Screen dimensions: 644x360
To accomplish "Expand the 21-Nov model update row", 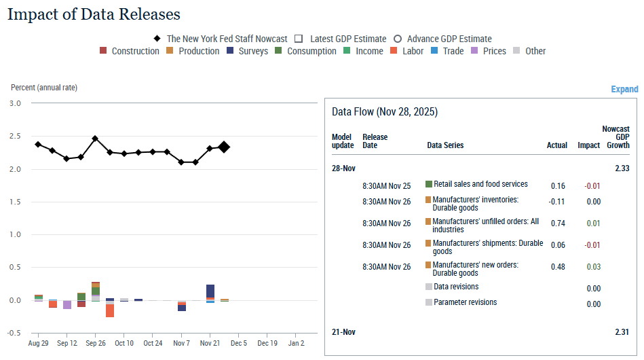I will (343, 332).
